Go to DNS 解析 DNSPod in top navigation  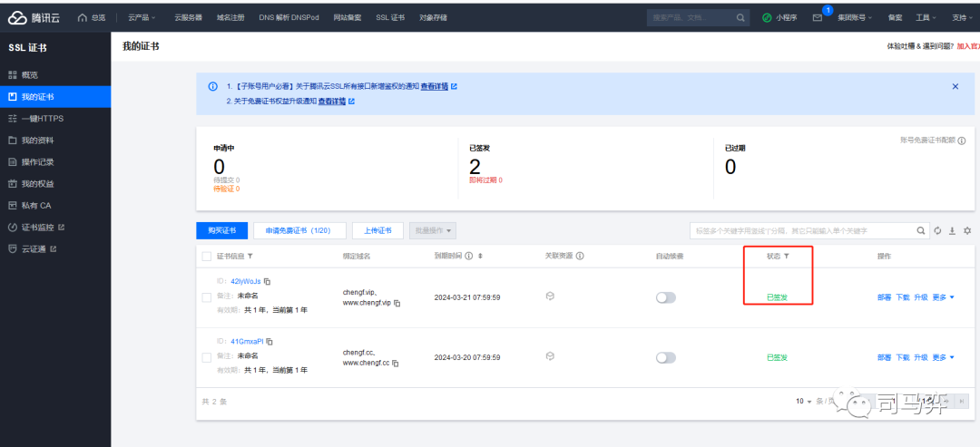tap(289, 17)
